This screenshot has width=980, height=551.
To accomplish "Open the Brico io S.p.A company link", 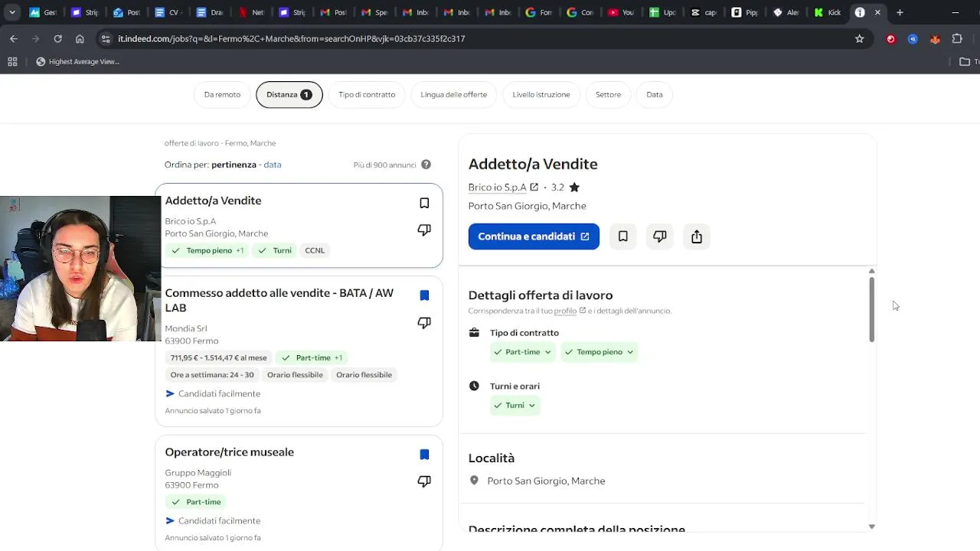I will pos(498,187).
